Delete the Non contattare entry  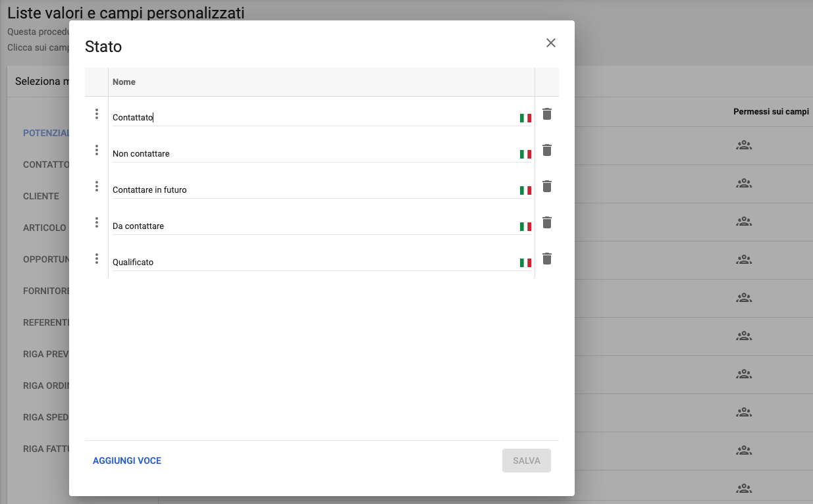point(546,151)
